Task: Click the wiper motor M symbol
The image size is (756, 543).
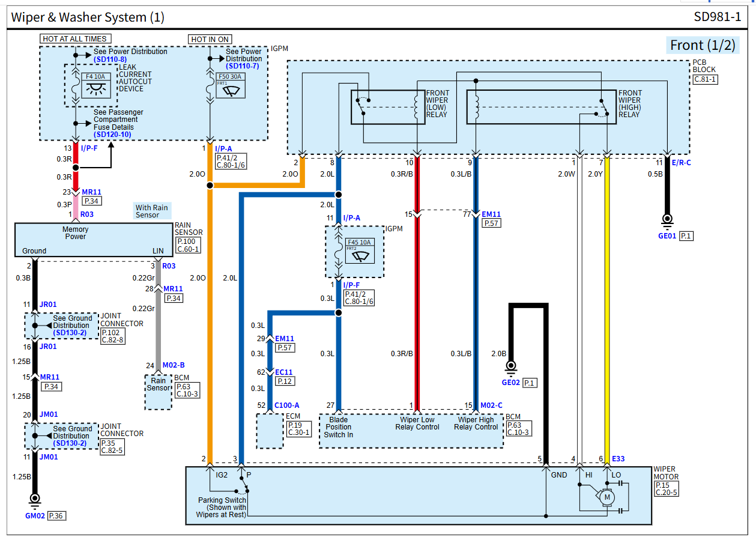Action: [607, 497]
